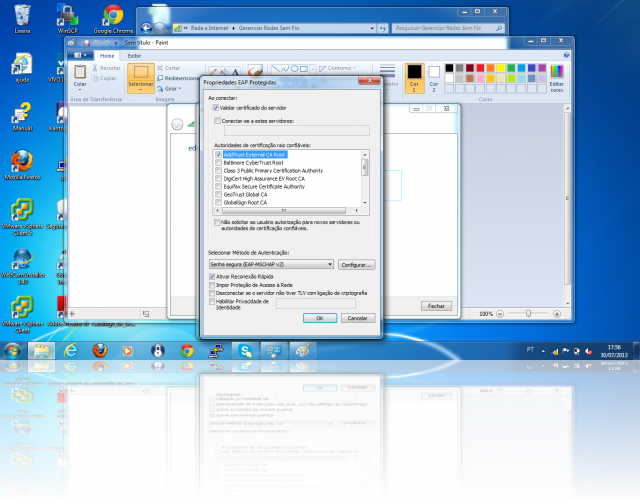640x504 pixels.
Task: Open authentication method dropdown Senha segura
Action: tap(271, 264)
